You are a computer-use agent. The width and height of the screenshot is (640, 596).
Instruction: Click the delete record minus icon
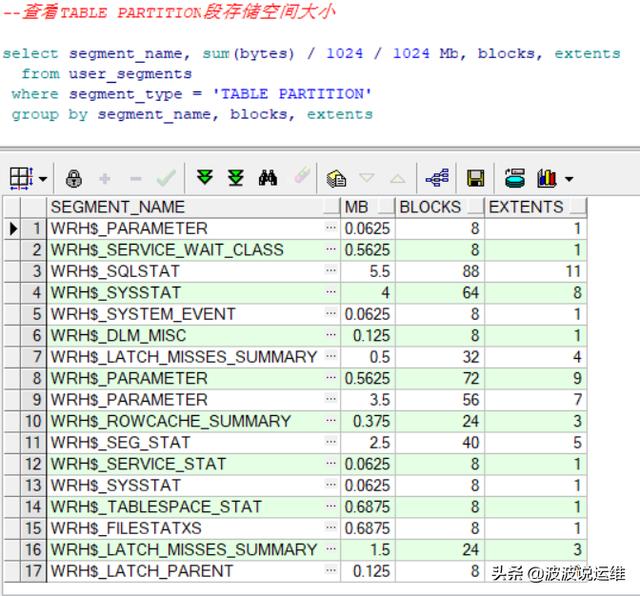pyautogui.click(x=136, y=179)
